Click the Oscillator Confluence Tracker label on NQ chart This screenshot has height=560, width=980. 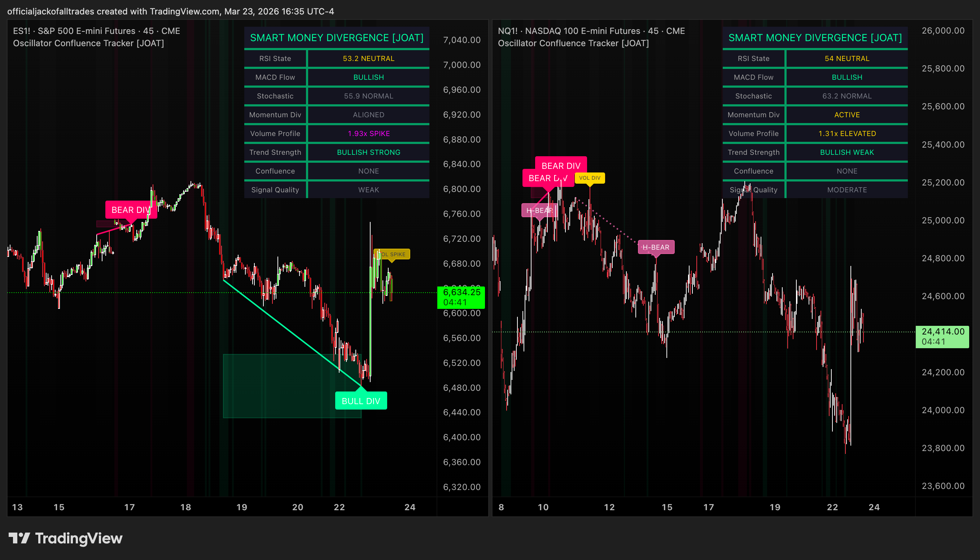(573, 43)
